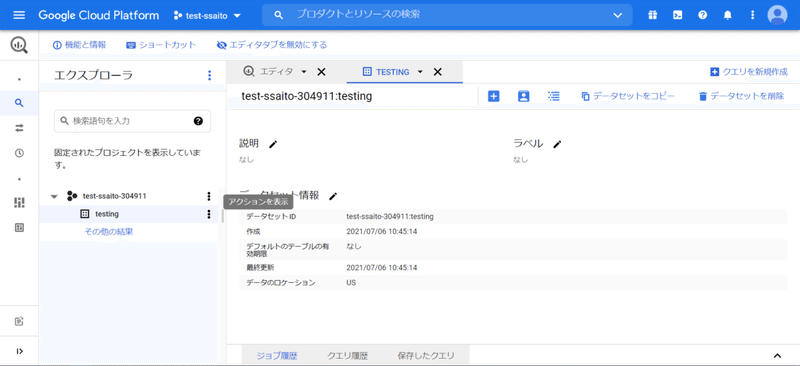
Task: Open the help question mark icon
Action: point(703,15)
